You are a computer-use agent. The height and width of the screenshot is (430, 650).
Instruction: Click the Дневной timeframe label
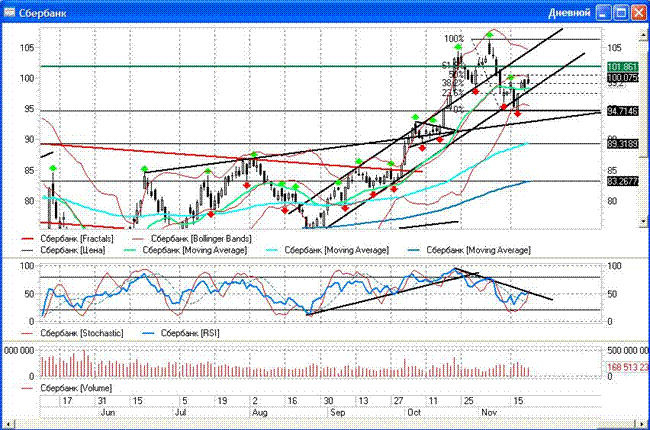pyautogui.click(x=569, y=13)
